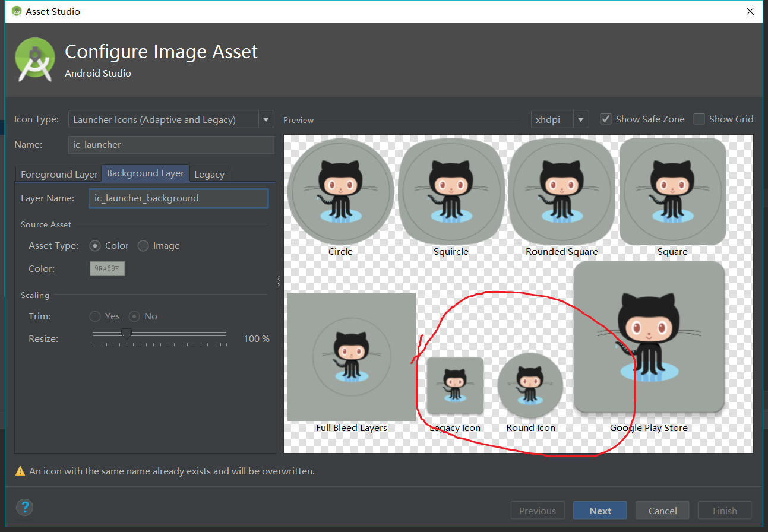Click the 100 % resize value
The image size is (768, 532).
[x=257, y=339]
